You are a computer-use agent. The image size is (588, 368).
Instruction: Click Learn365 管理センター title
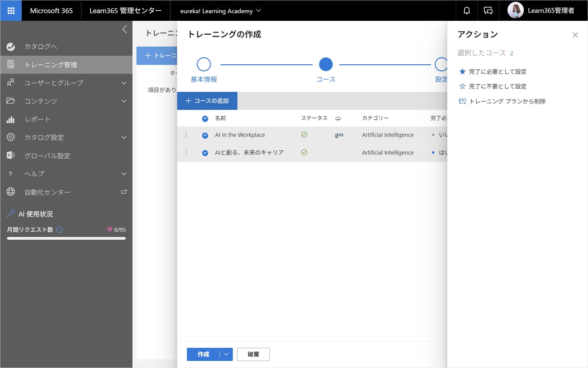[125, 11]
